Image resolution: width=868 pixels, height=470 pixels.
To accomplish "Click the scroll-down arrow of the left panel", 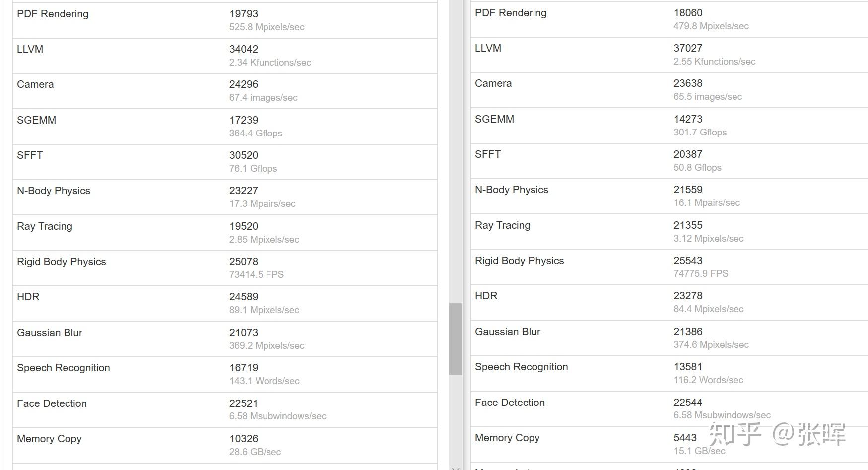I will click(456, 467).
